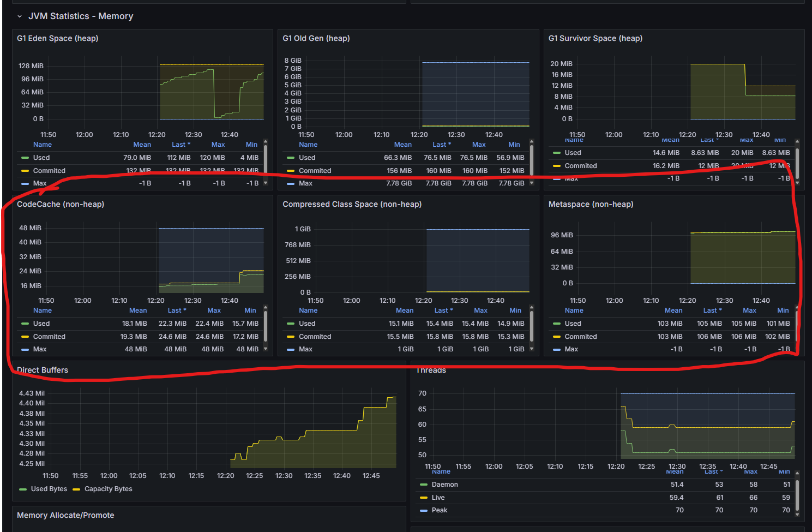Toggle the Max series in Compressed Class Space legend
This screenshot has height=532, width=812.
(305, 349)
